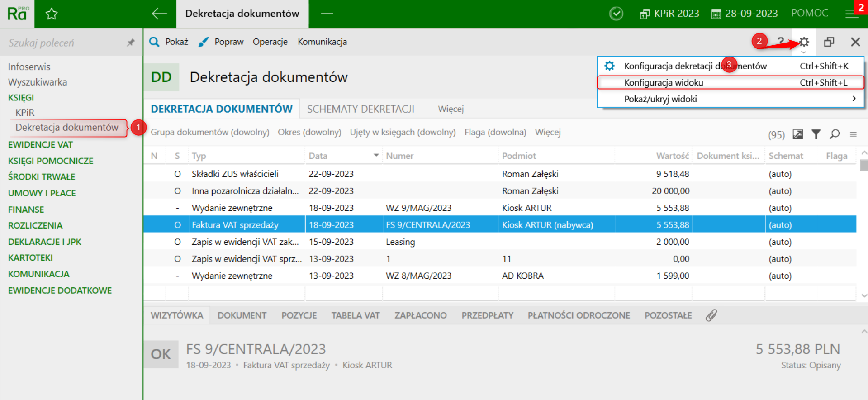Click the chart export icon beside count
Viewport: 868px width, 400px height.
pyautogui.click(x=798, y=134)
